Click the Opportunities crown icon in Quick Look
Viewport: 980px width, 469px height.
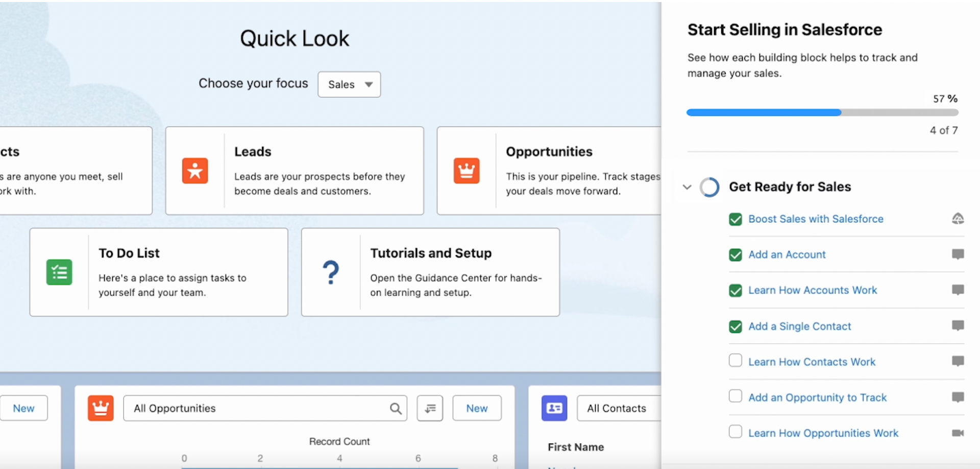pyautogui.click(x=467, y=171)
